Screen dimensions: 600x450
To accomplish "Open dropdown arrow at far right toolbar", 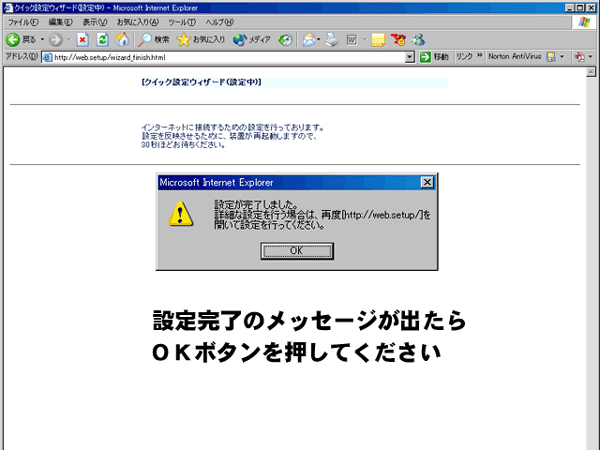I will click(x=590, y=57).
